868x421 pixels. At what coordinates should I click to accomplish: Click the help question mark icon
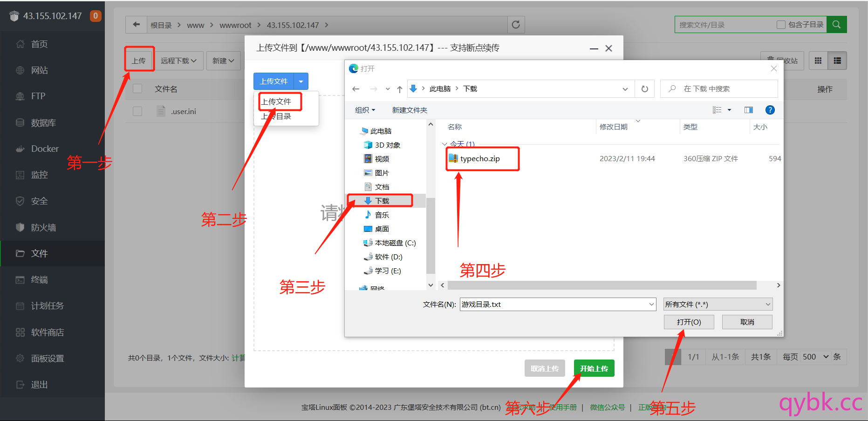pyautogui.click(x=770, y=110)
